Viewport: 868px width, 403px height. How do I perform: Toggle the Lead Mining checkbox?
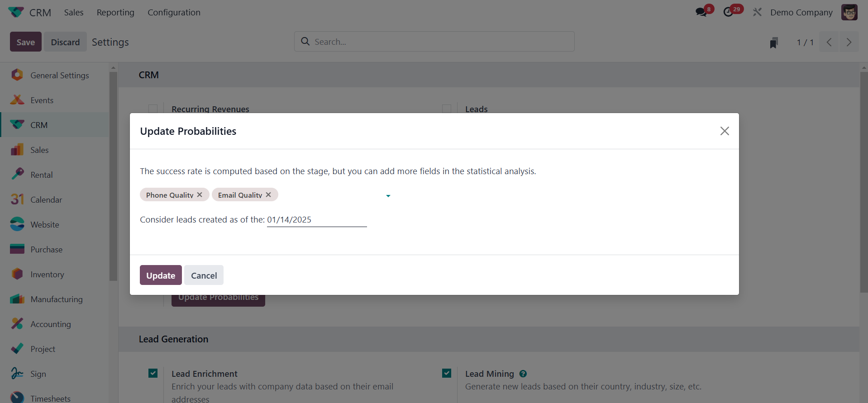(447, 373)
